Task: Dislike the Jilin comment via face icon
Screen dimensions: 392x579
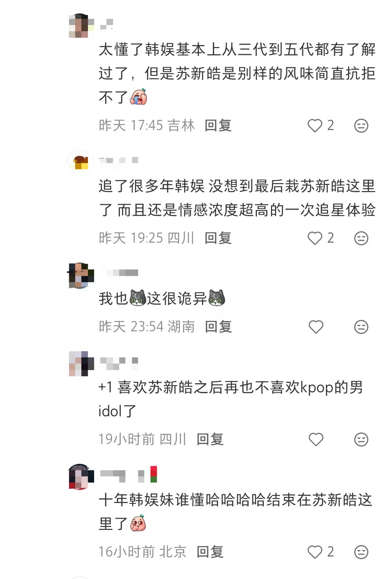Action: [x=361, y=126]
